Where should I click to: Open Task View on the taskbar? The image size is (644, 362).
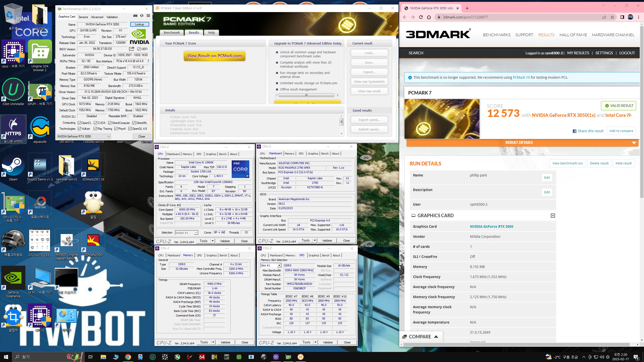(91, 357)
